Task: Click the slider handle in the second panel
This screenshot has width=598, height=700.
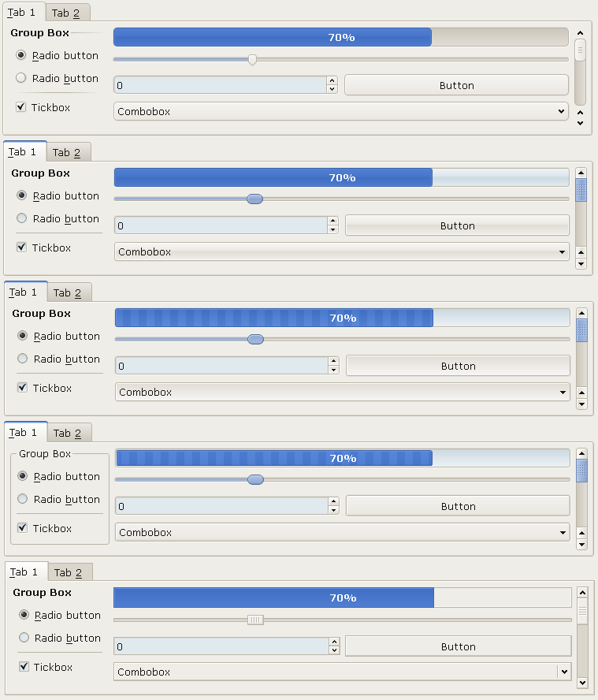Action: click(254, 199)
